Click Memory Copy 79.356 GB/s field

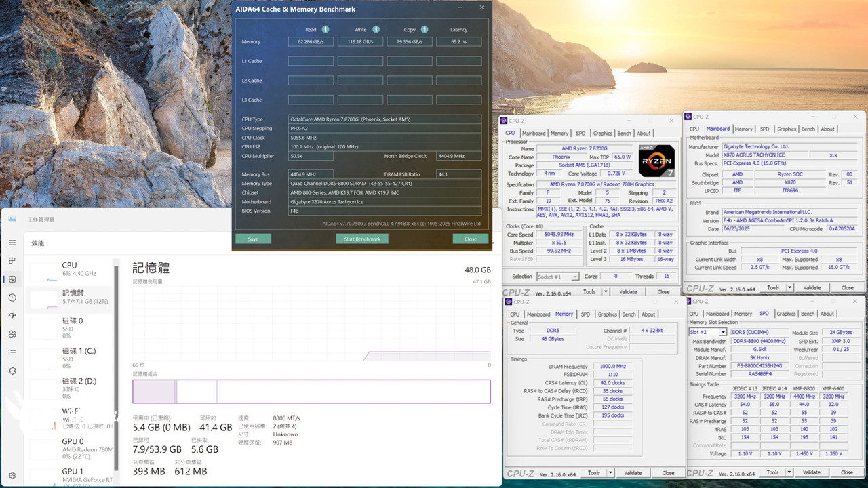click(410, 41)
